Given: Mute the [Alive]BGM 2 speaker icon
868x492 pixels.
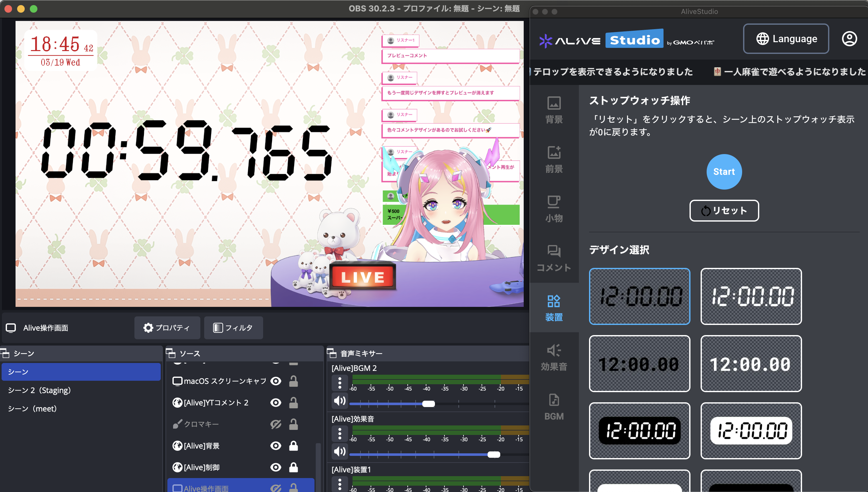Looking at the screenshot, I should (339, 401).
